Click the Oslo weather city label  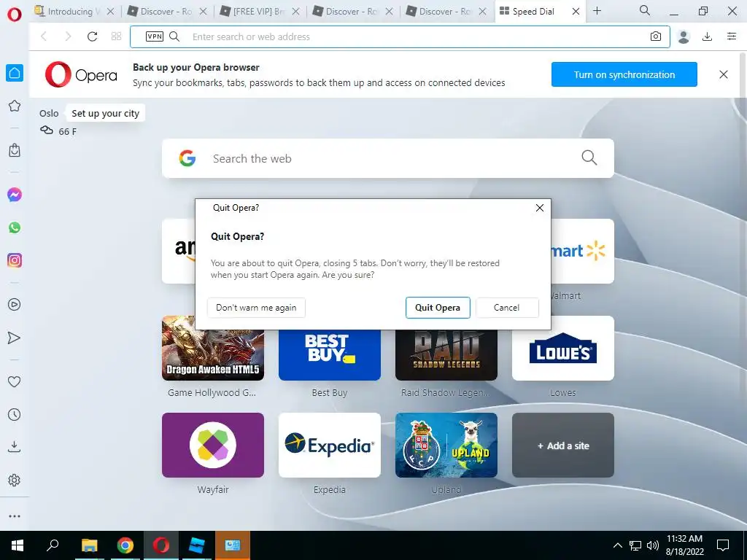49,113
